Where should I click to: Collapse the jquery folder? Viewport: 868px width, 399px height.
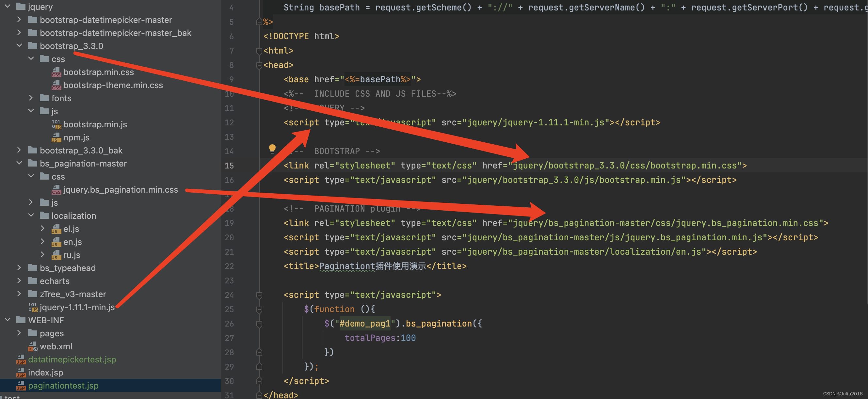(x=8, y=6)
